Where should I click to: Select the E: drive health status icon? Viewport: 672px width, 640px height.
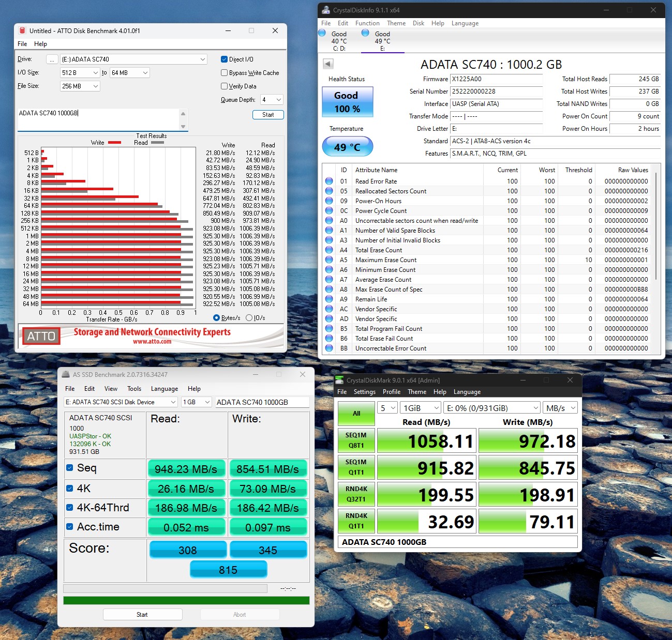click(365, 34)
